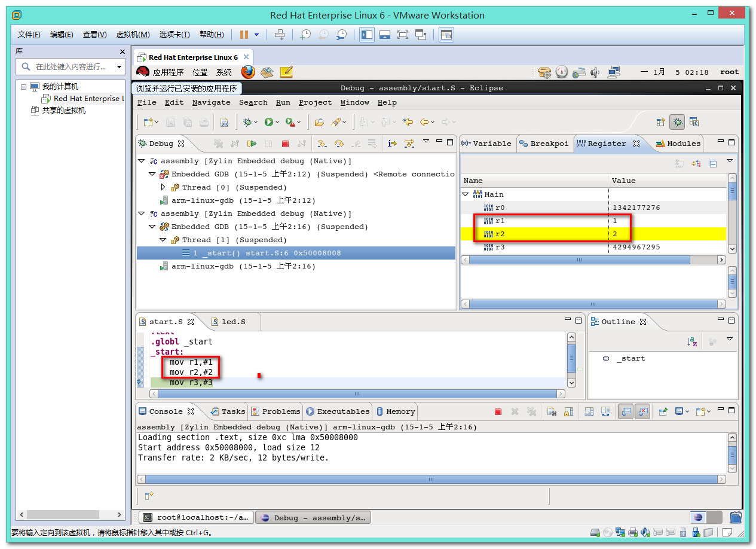The image size is (756, 549).
Task: Open dropdown arrow next to Debug bug icon
Action: 255,123
